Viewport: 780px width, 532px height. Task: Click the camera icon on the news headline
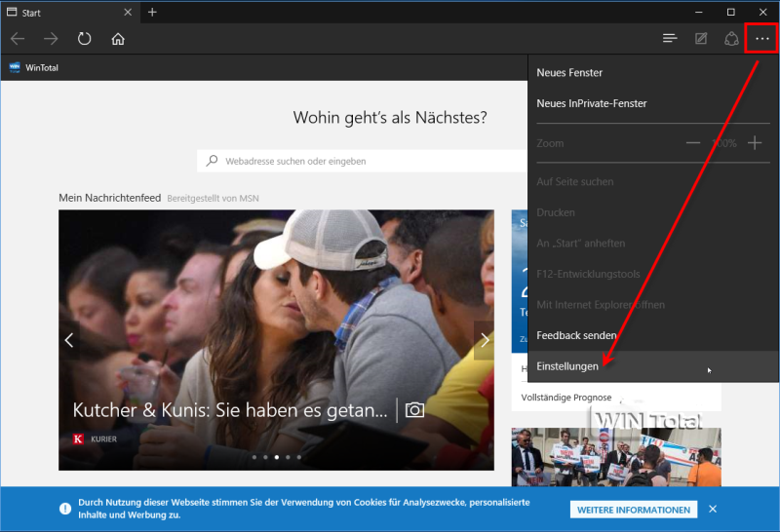click(415, 409)
